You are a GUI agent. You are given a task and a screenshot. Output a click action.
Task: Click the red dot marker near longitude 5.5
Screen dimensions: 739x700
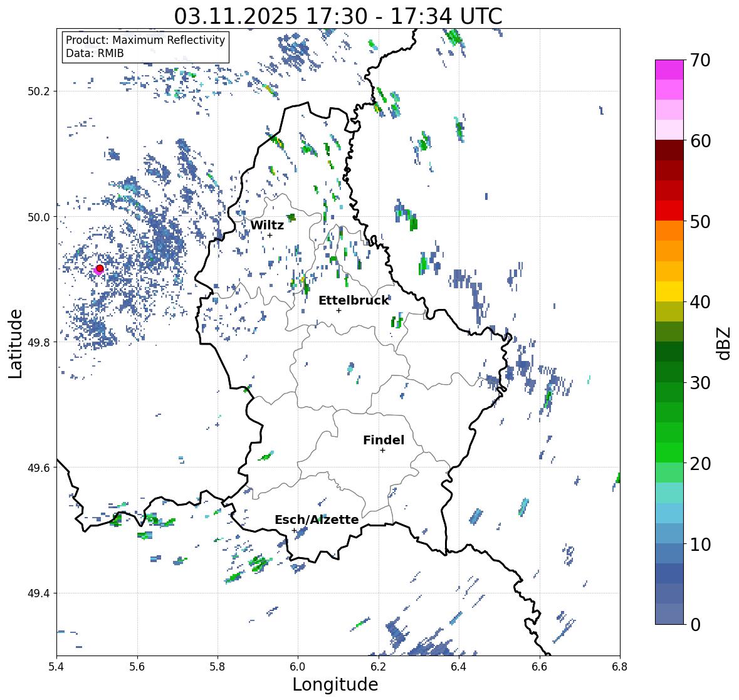100,268
